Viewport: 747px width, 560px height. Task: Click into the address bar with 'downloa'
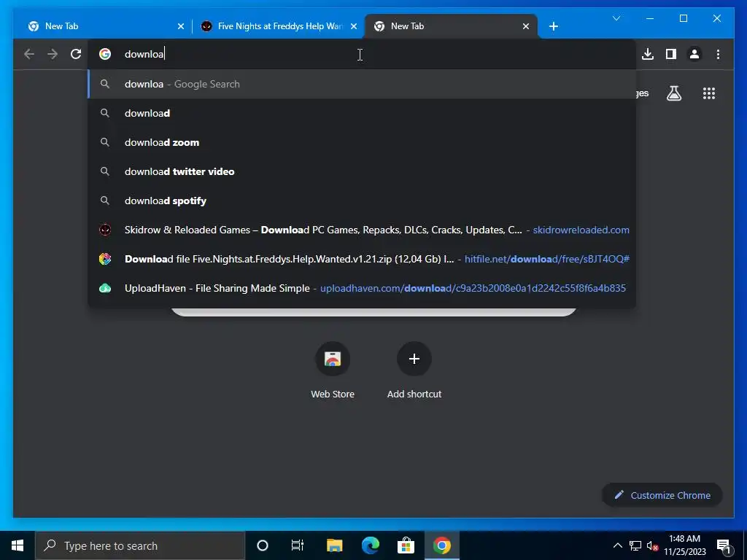click(362, 54)
